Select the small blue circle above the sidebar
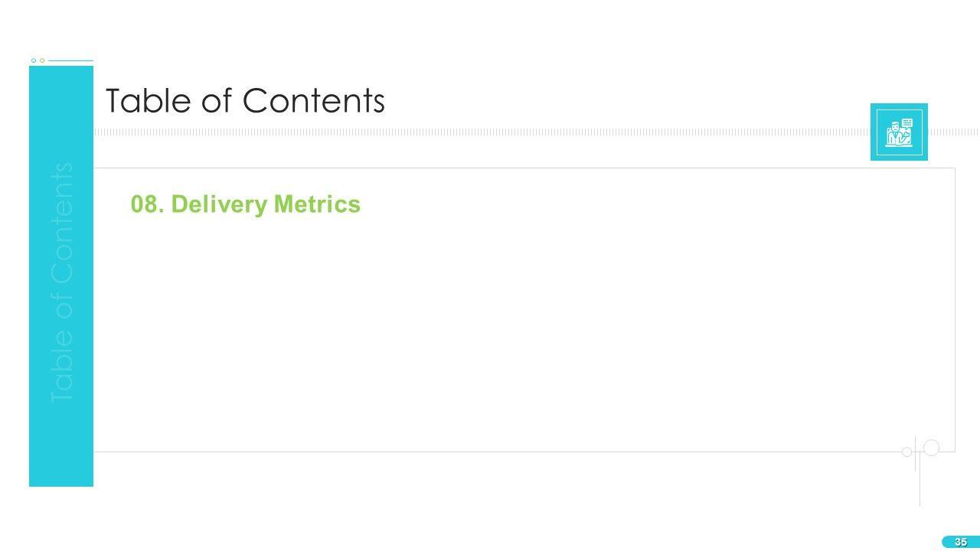Screen dimensions: 980x551 click(34, 60)
